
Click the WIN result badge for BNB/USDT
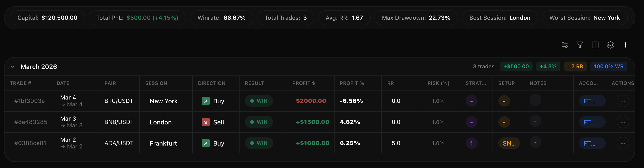click(259, 122)
